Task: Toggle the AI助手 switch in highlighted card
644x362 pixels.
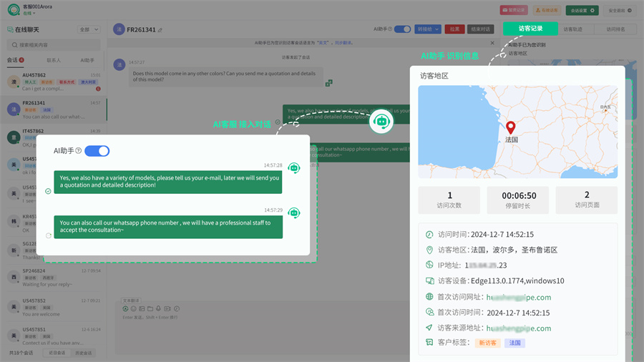Action: (97, 151)
